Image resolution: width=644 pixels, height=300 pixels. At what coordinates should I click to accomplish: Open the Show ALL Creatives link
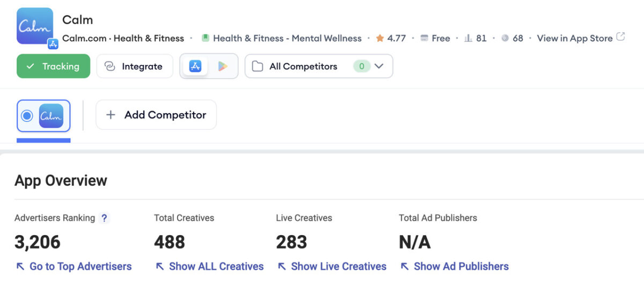(x=210, y=266)
